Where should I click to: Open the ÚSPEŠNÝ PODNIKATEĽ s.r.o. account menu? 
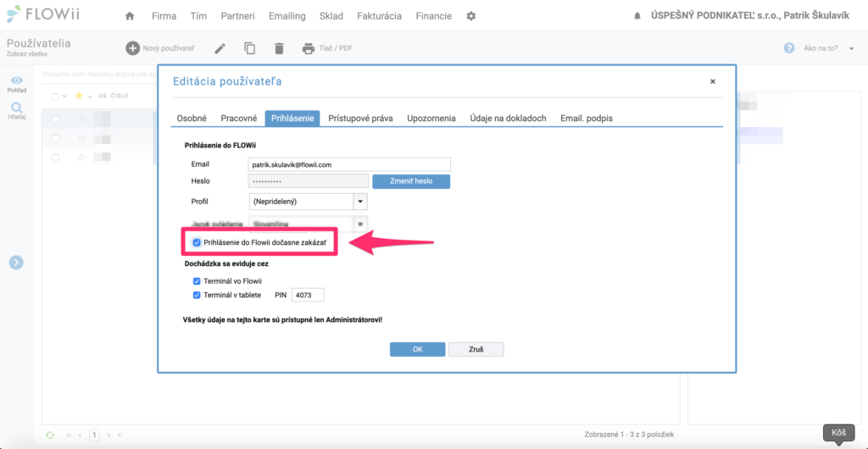pyautogui.click(x=750, y=16)
